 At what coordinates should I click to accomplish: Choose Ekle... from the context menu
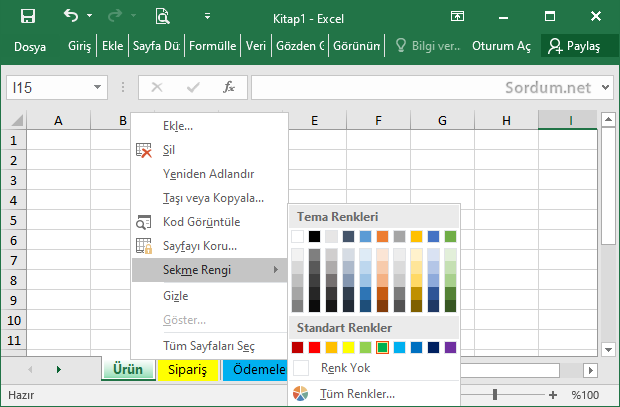(210, 126)
